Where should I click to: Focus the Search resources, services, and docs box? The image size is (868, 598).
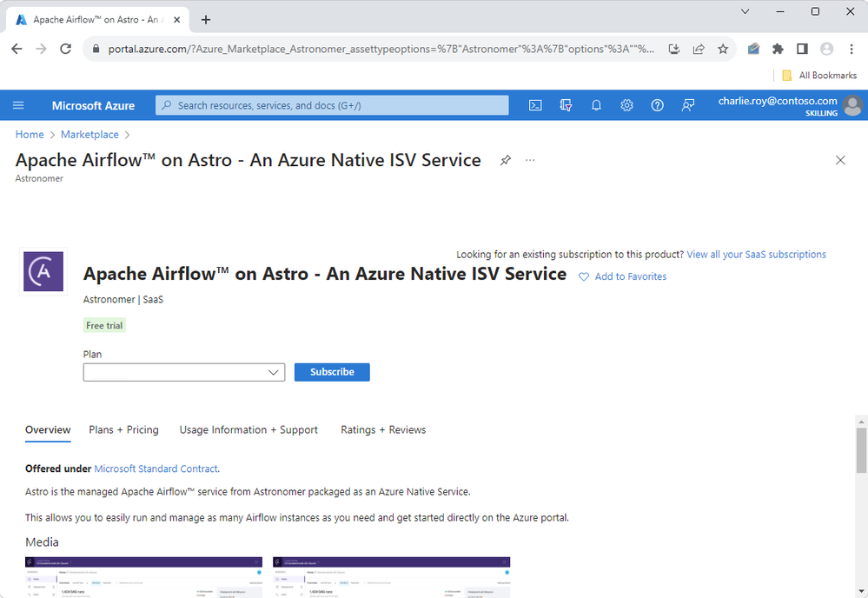tap(332, 105)
